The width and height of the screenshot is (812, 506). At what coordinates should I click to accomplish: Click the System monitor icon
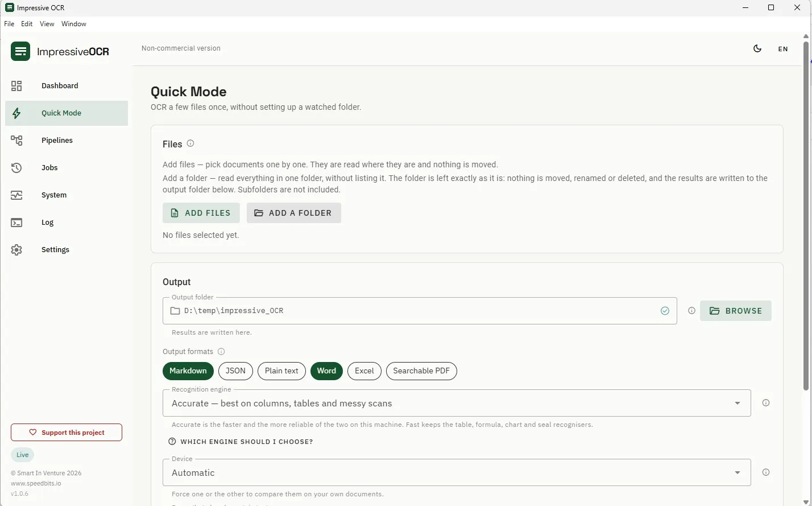(16, 195)
